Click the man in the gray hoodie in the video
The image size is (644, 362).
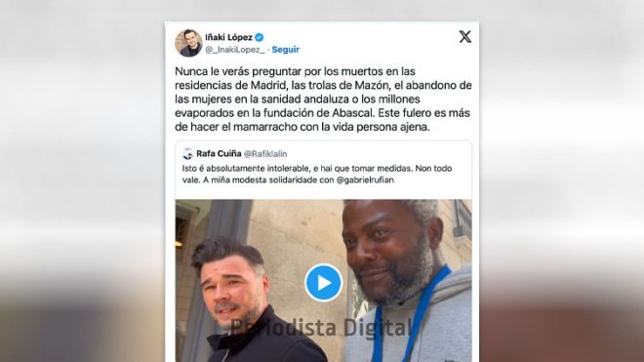coord(409,281)
